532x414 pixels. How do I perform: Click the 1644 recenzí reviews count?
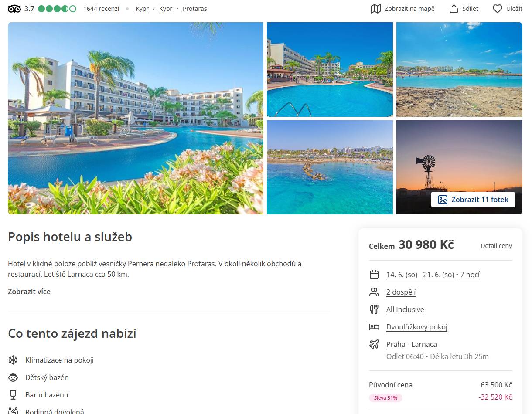point(101,9)
